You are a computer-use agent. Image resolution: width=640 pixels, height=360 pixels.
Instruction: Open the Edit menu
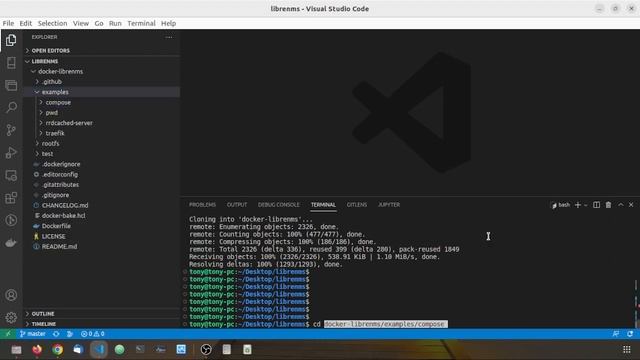point(26,23)
